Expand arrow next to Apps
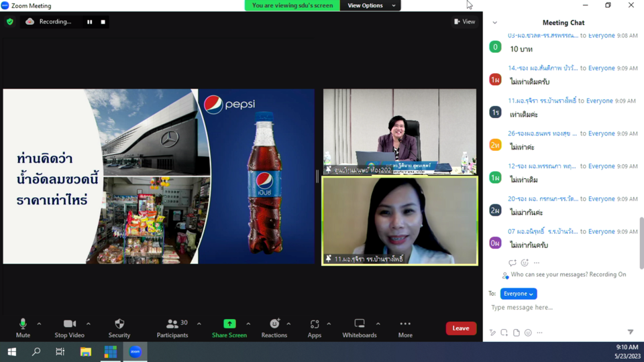Screen dimensions: 644x362 (329, 324)
